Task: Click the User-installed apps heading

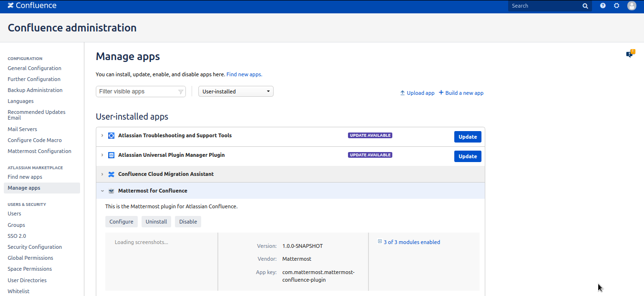Action: (x=132, y=116)
